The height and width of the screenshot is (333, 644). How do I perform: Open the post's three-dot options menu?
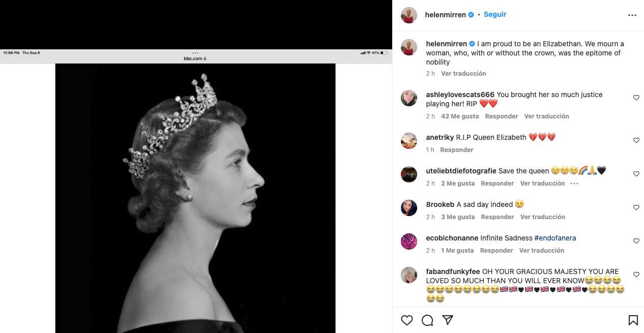[632, 15]
